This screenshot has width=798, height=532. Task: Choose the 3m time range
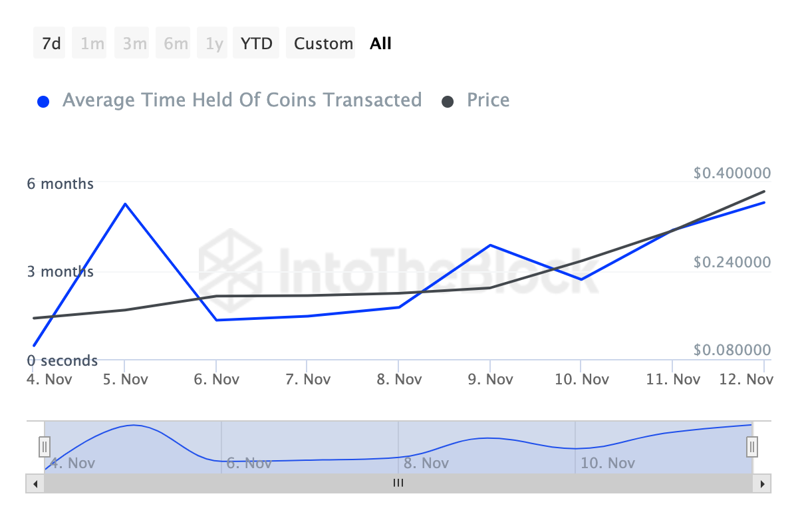pos(134,44)
